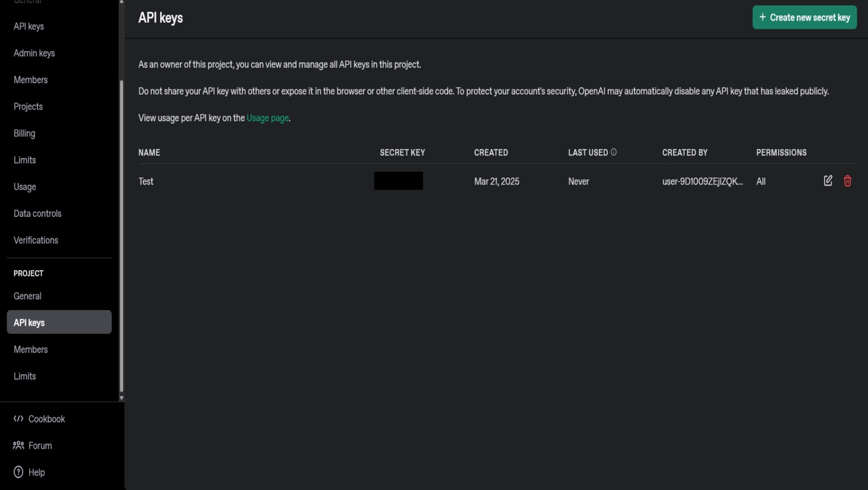Open the Usage sidebar item
The image size is (868, 490).
point(25,187)
